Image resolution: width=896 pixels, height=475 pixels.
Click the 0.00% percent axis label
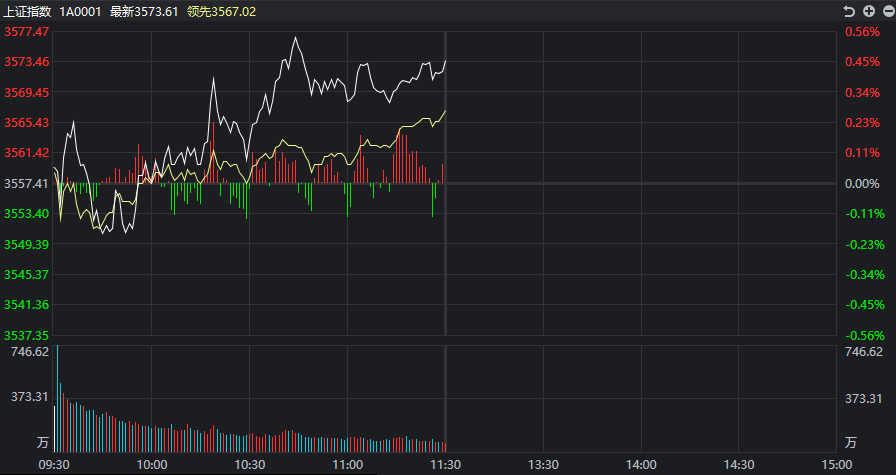[x=863, y=183]
